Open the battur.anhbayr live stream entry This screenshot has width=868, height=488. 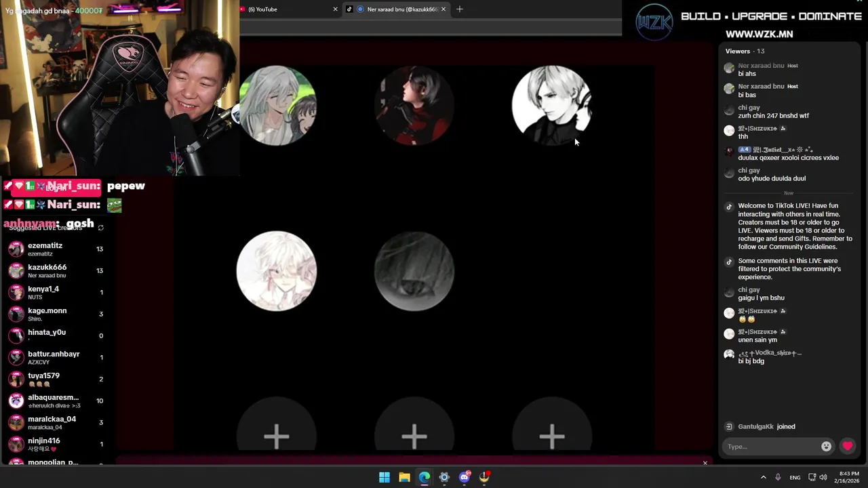(x=56, y=358)
